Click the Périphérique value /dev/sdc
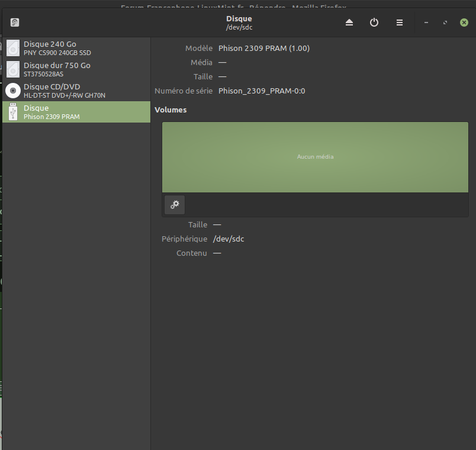 [229, 239]
